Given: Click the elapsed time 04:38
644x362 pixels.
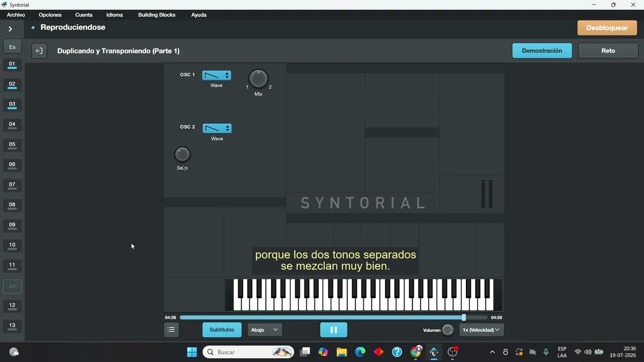Looking at the screenshot, I should (171, 318).
